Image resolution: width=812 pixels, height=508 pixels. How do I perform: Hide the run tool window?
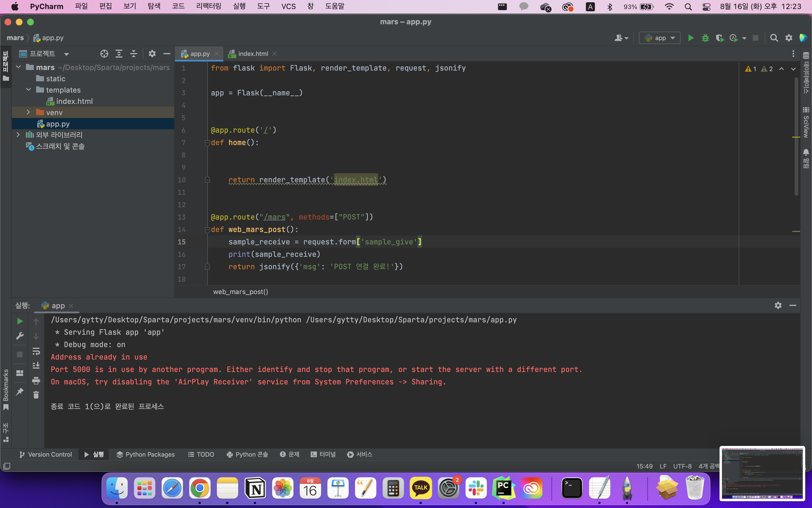tap(793, 305)
